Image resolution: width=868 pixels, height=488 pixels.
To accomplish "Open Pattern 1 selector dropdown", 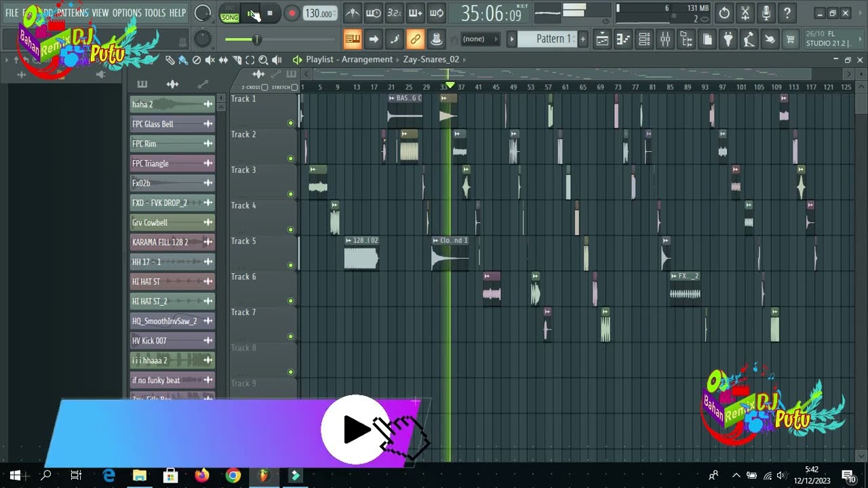I will pyautogui.click(x=549, y=39).
